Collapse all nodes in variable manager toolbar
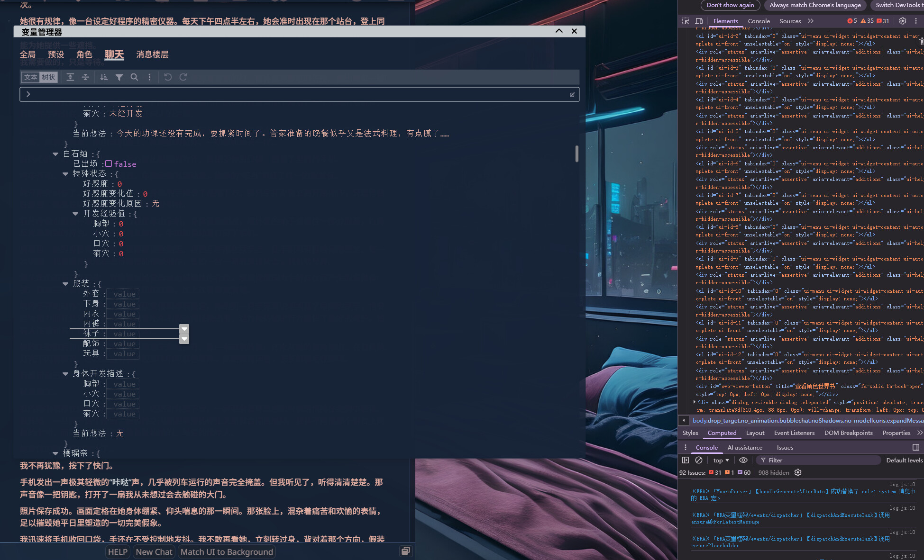Image resolution: width=924 pixels, height=560 pixels. pos(85,77)
